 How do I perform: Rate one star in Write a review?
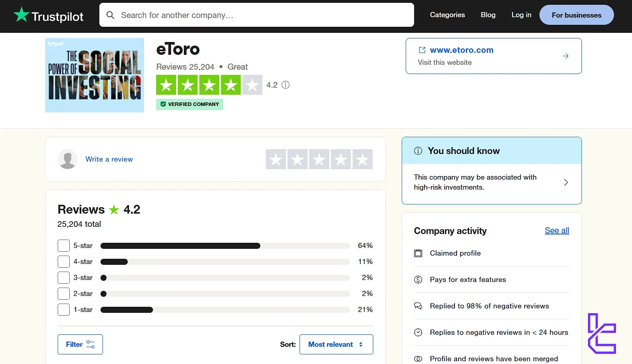(276, 159)
